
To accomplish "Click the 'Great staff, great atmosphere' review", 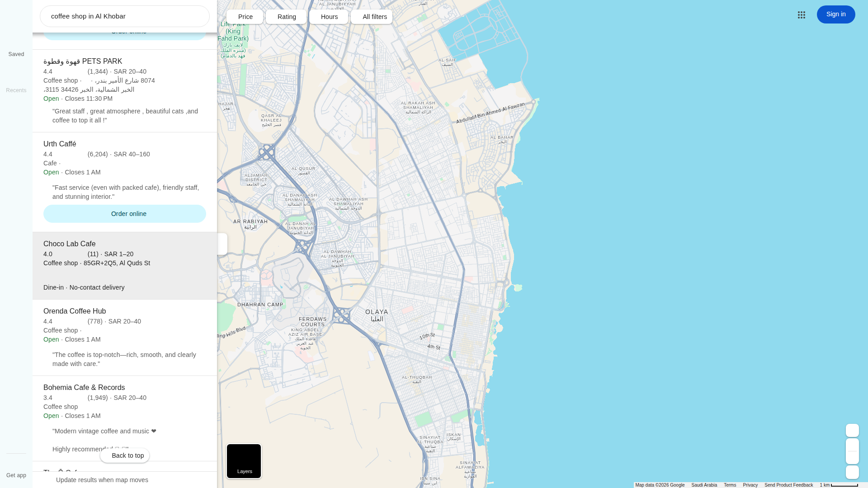I will click(x=125, y=116).
